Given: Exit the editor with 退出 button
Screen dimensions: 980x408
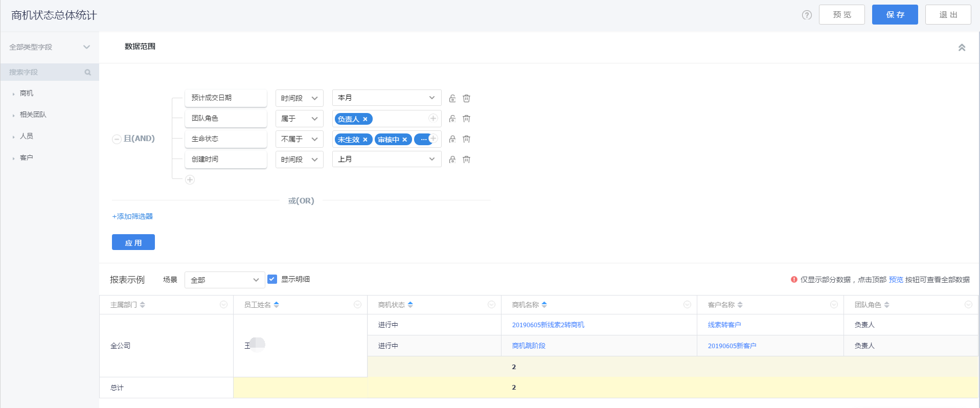Looking at the screenshot, I should click(948, 15).
